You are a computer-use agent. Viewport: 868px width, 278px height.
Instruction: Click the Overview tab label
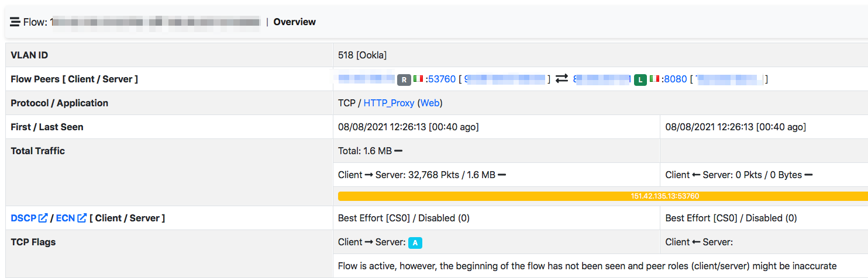coord(294,22)
